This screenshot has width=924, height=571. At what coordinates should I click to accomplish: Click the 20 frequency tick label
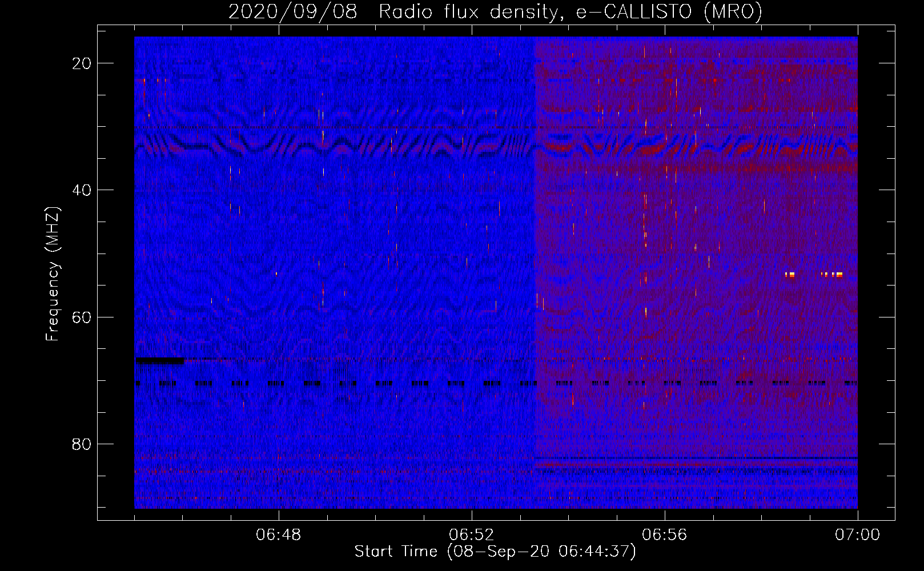coord(82,63)
